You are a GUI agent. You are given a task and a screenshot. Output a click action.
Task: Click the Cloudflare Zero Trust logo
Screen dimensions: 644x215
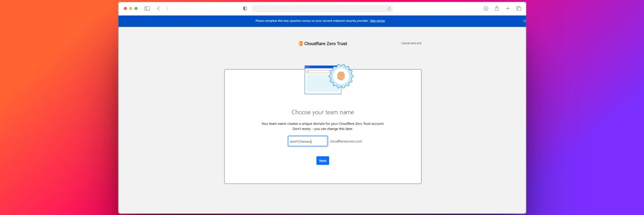click(x=323, y=43)
